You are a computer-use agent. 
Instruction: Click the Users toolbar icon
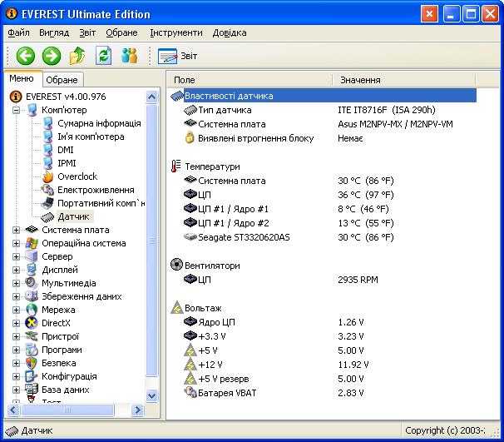click(x=129, y=56)
